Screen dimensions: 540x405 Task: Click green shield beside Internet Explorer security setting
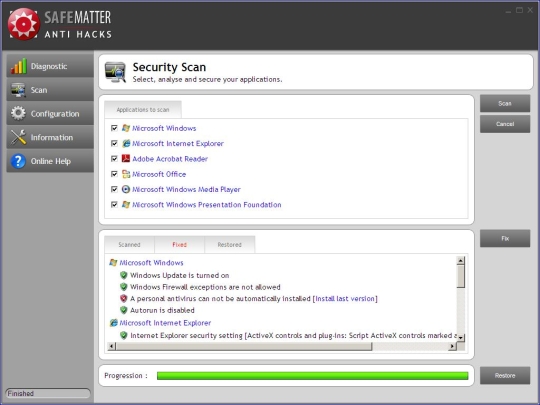(x=123, y=335)
